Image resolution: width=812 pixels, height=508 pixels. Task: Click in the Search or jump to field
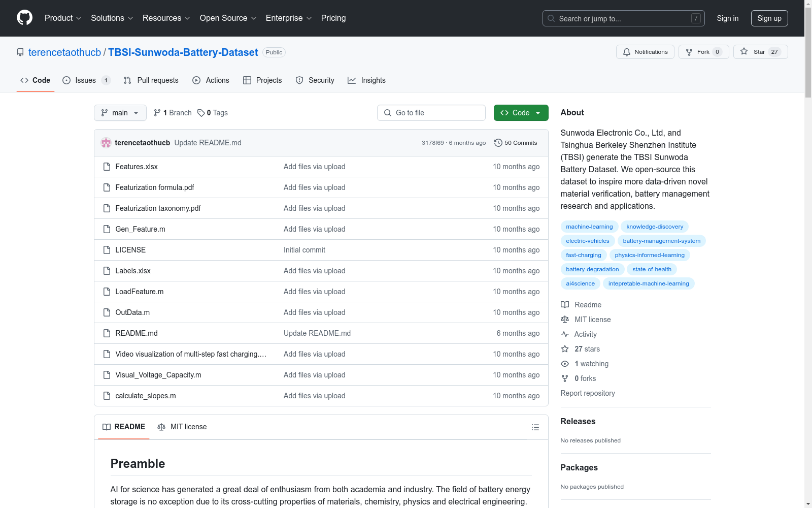point(624,18)
